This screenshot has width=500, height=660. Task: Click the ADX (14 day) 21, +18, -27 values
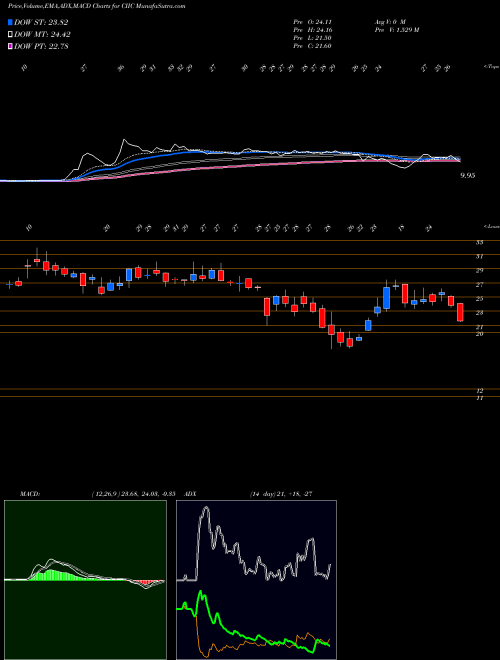coord(280,494)
